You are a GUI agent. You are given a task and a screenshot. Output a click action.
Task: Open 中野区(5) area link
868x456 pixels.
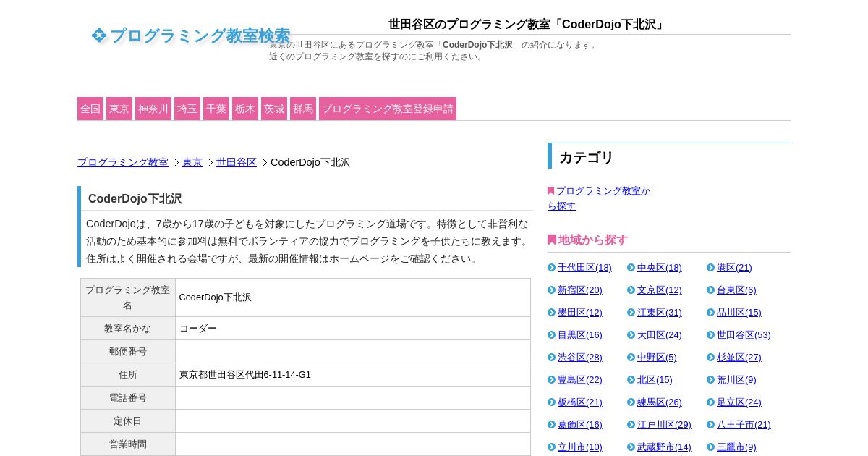657,358
